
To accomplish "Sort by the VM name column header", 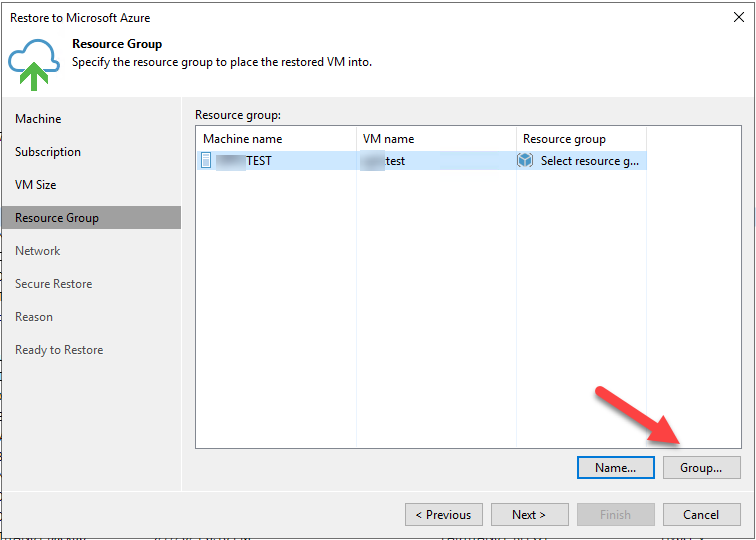I will click(436, 139).
